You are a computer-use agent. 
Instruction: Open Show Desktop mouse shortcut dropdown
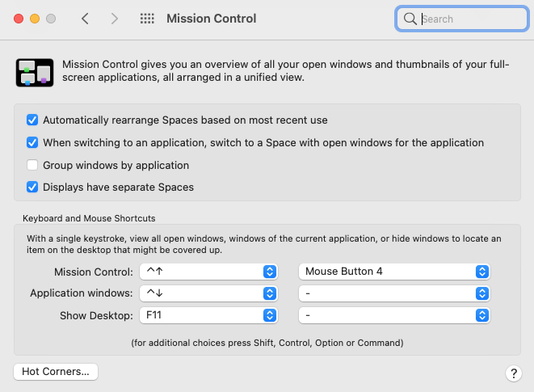pos(394,315)
